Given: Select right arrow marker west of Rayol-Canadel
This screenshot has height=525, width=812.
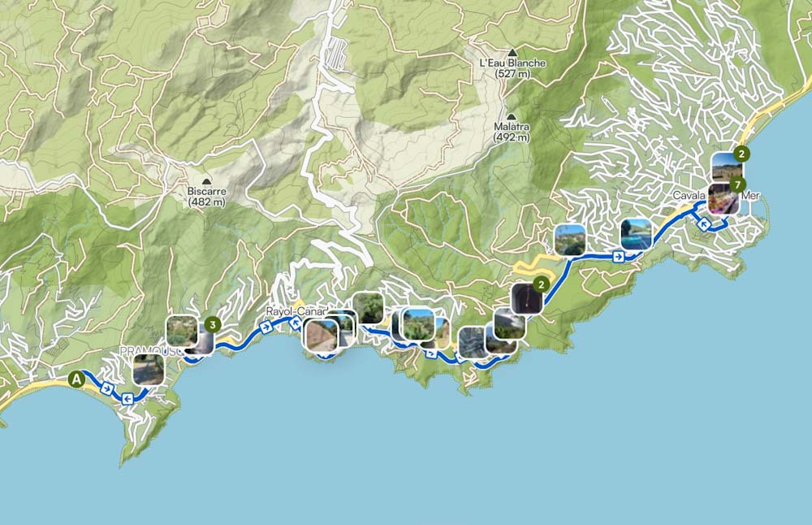Looking at the screenshot, I should (x=266, y=327).
